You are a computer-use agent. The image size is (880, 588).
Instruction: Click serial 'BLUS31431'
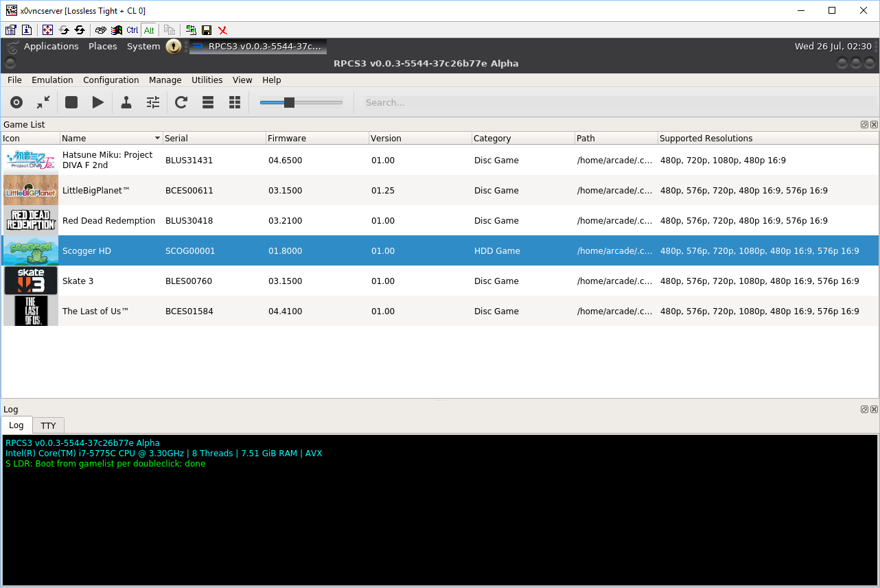[189, 161]
